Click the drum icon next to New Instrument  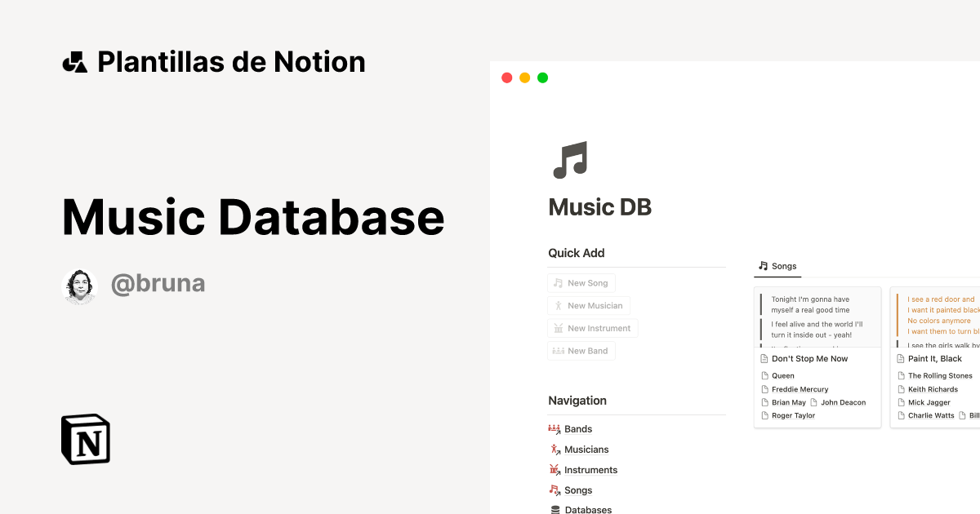tap(559, 328)
